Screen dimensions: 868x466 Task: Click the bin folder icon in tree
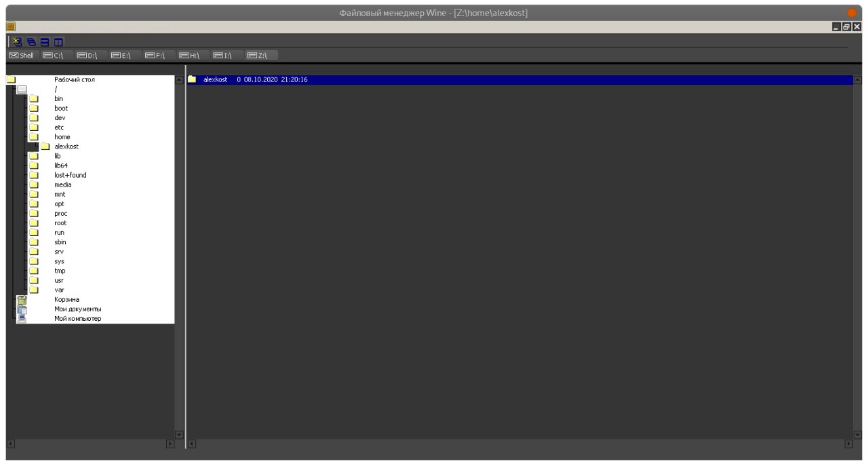pyautogui.click(x=33, y=98)
